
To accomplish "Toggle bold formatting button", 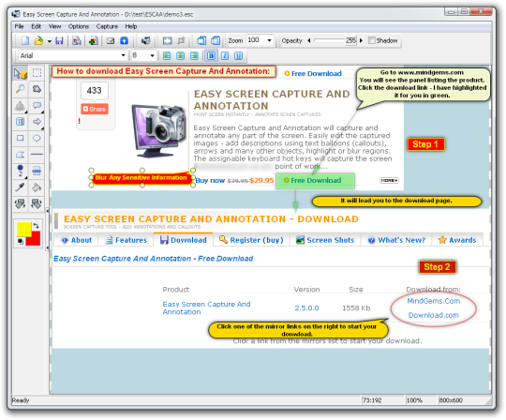I will click(x=211, y=56).
